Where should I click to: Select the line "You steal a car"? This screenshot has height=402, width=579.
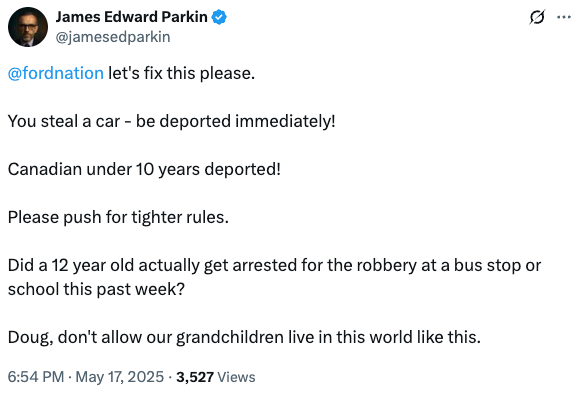click(x=64, y=121)
